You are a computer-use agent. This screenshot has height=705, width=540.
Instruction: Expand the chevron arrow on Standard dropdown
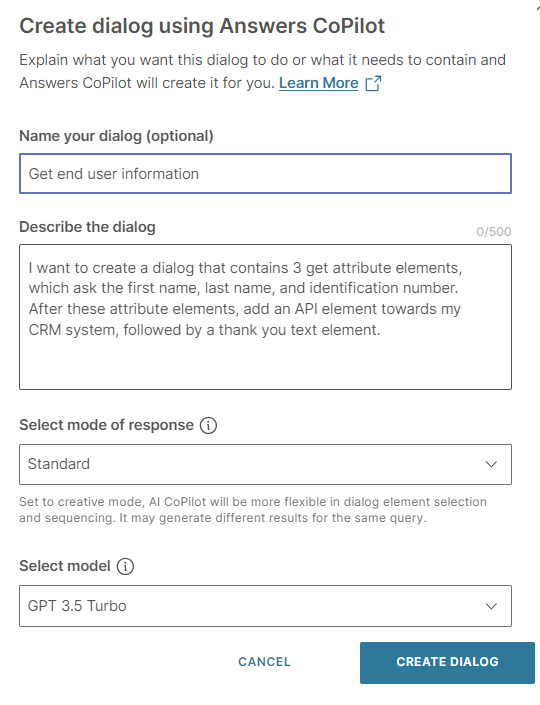[491, 464]
